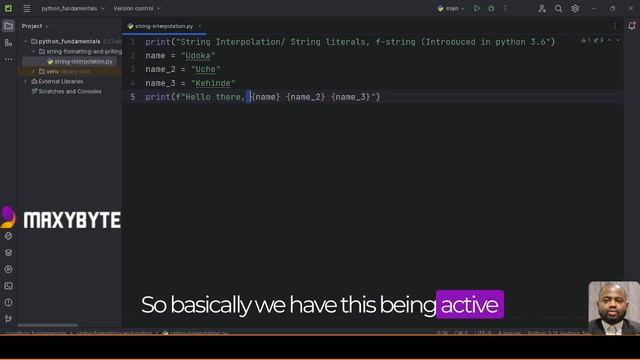640x360 pixels.
Task: Click line number 1 in the gutter
Action: click(x=133, y=42)
